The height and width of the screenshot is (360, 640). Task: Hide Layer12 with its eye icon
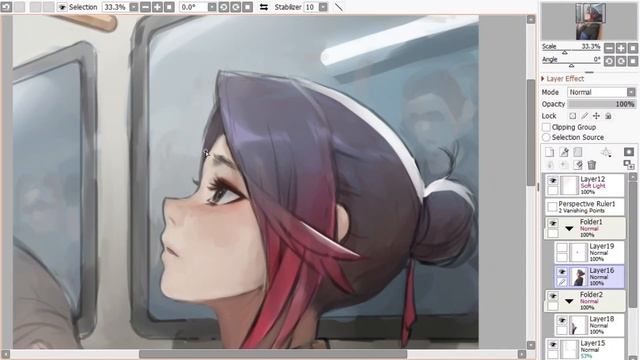click(553, 180)
